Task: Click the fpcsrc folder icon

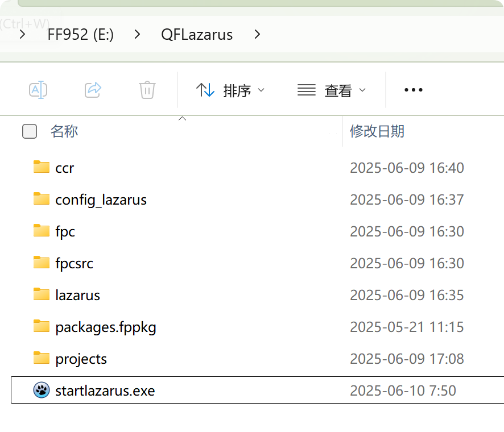Action: 41,263
